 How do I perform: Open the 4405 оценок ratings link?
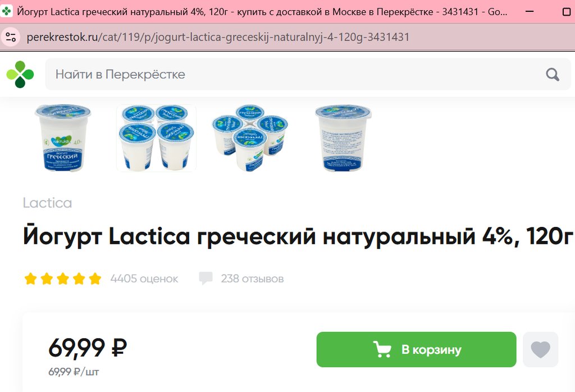pyautogui.click(x=144, y=279)
